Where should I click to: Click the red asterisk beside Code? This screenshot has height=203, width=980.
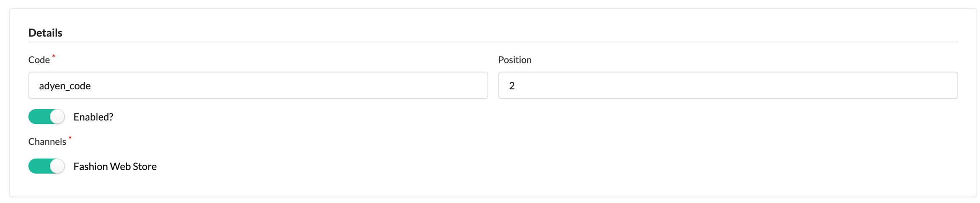pyautogui.click(x=54, y=56)
